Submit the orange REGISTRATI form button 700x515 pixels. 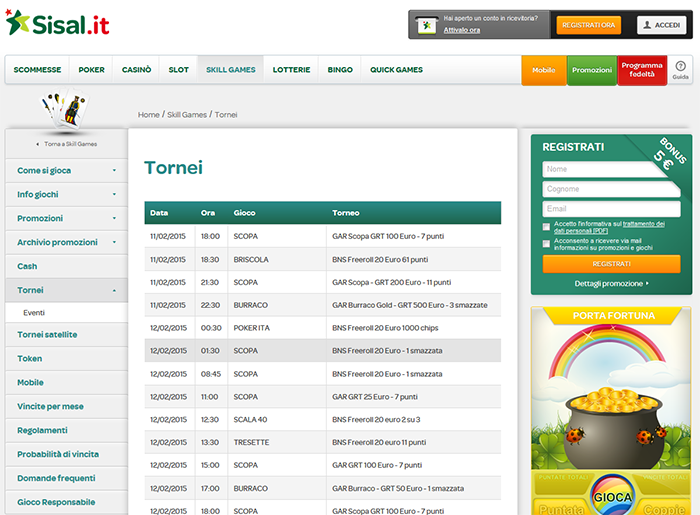tap(611, 264)
